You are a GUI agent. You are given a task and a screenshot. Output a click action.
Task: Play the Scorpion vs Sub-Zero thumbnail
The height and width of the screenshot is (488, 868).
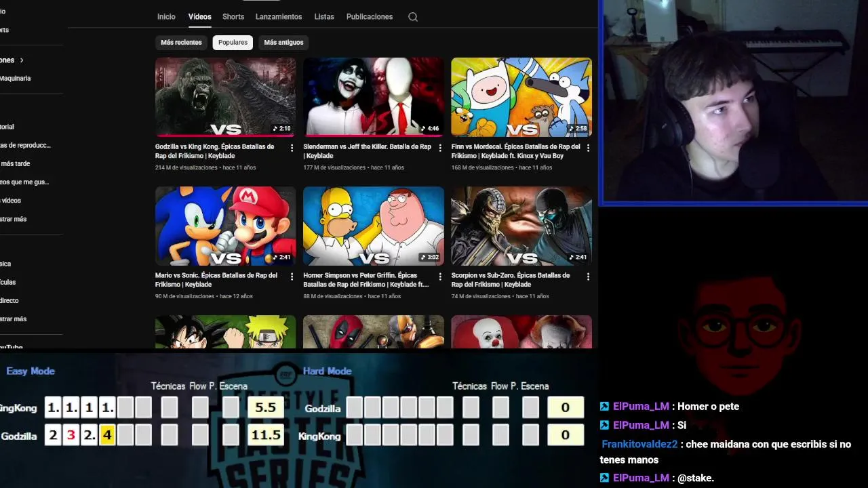pos(521,226)
